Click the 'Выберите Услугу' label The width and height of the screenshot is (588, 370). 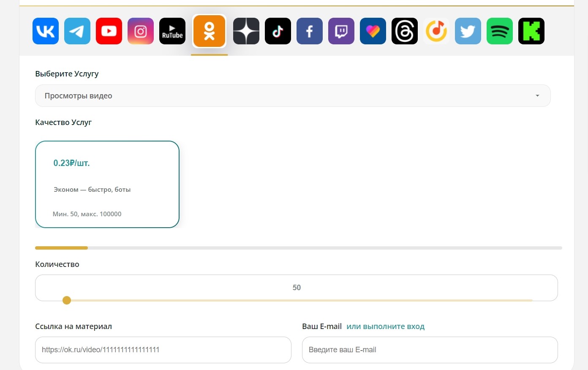pos(67,74)
